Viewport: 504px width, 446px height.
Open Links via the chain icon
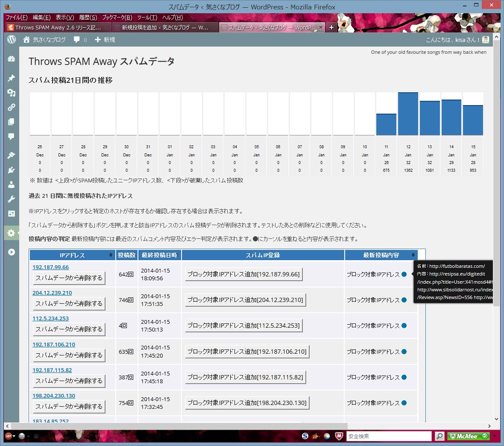tap(12, 107)
